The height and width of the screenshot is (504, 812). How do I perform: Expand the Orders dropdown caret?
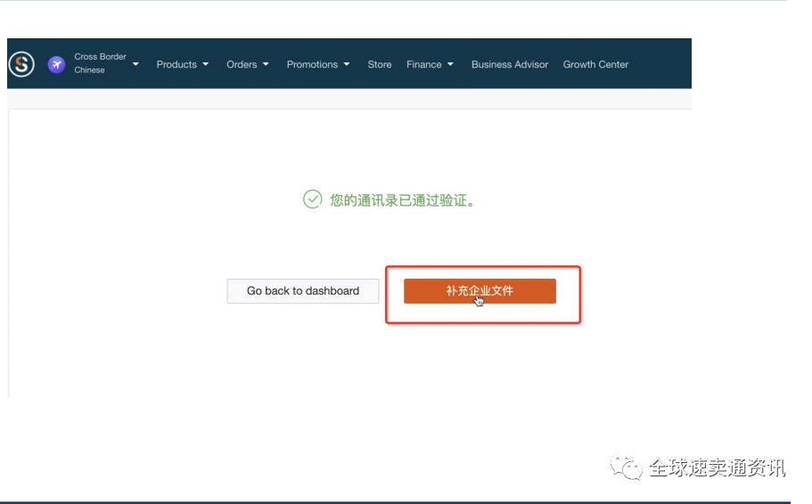coord(266,64)
